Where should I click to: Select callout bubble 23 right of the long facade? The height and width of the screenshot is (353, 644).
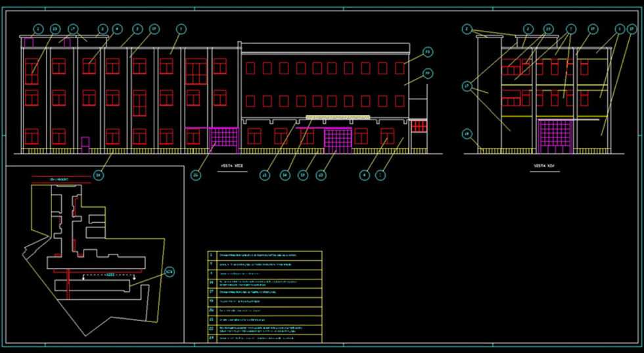pyautogui.click(x=426, y=52)
